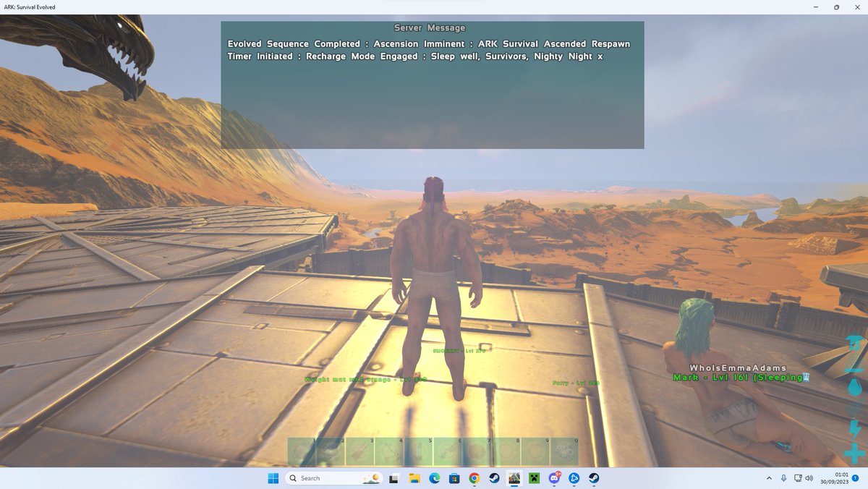Launch Microsoft Edge from the taskbar
868x489 pixels.
pos(435,478)
